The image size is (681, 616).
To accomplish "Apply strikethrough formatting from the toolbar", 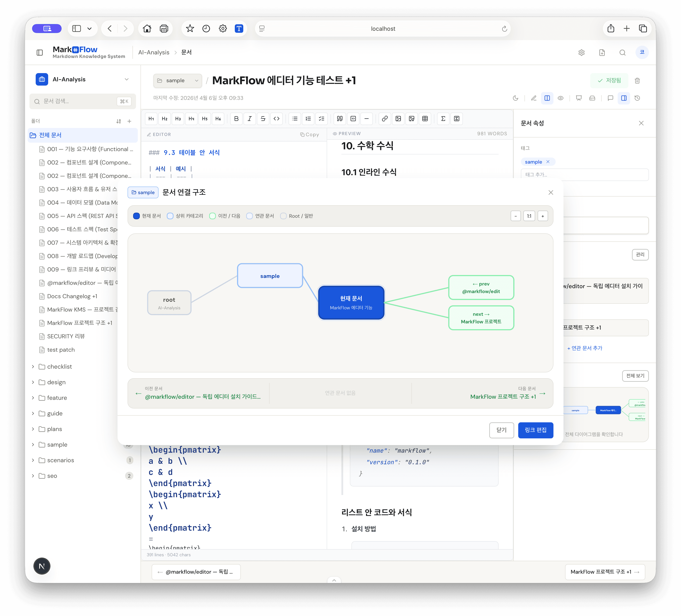I will click(263, 119).
